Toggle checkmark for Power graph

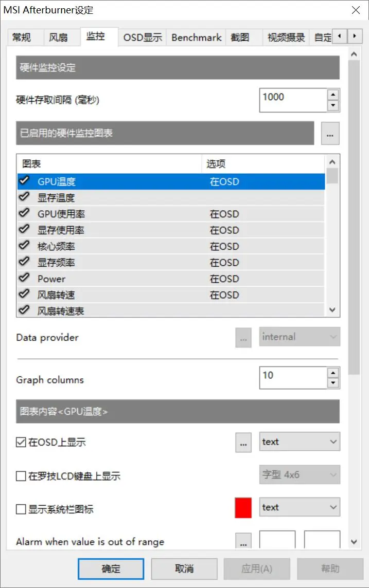(x=24, y=278)
